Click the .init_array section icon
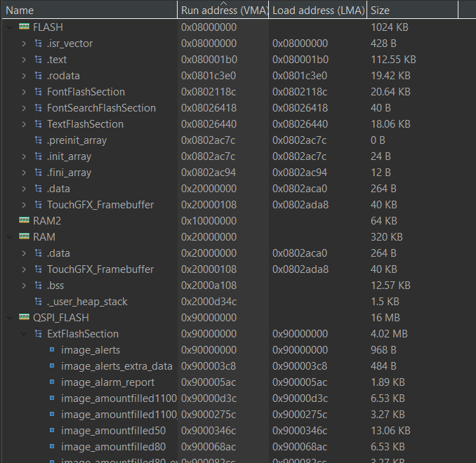The image size is (476, 463). point(38,156)
